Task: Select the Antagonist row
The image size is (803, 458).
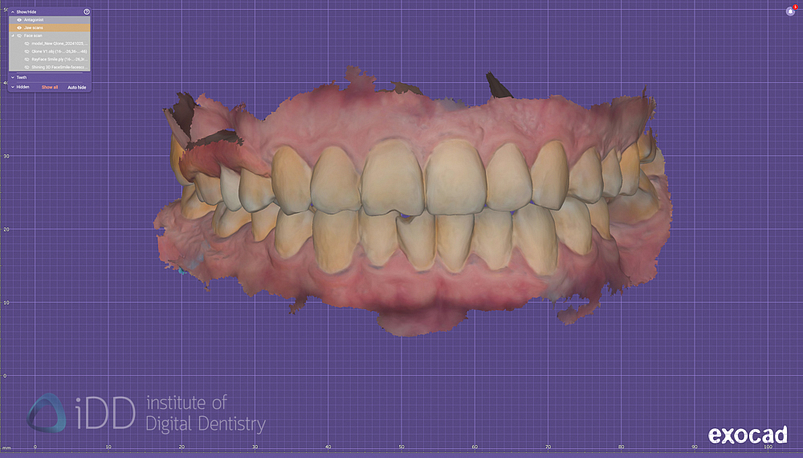Action: pyautogui.click(x=52, y=20)
